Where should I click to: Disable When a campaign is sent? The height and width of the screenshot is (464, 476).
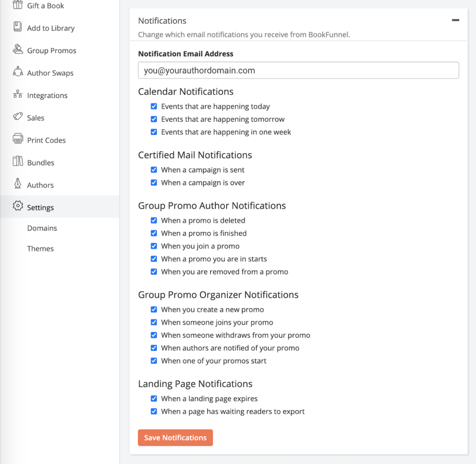pyautogui.click(x=154, y=170)
